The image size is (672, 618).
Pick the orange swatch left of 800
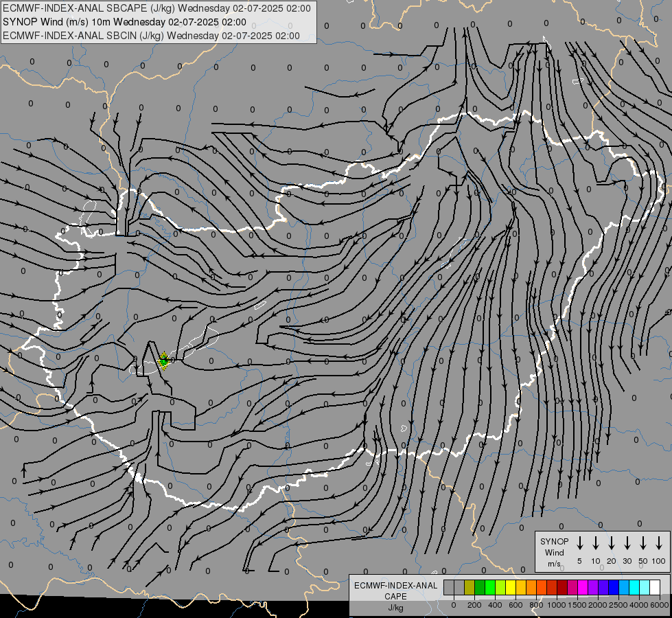click(531, 587)
